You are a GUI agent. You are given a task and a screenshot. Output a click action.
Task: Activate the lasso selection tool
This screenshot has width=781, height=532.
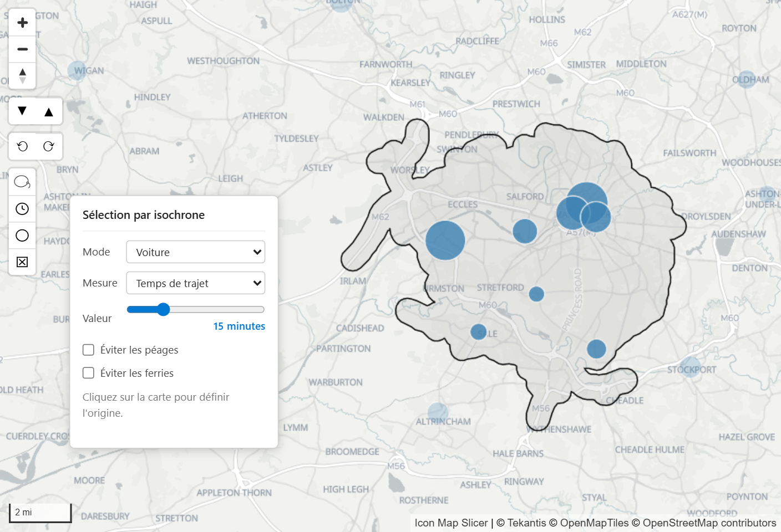point(22,182)
